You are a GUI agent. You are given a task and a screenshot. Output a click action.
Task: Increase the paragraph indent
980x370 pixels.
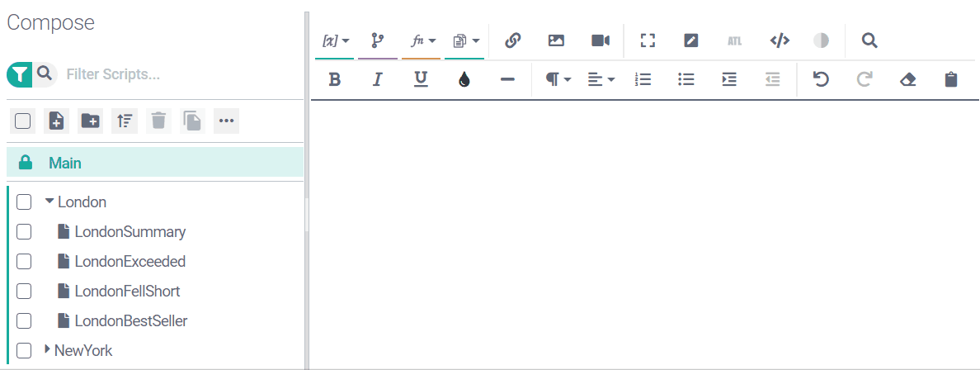[x=729, y=79]
